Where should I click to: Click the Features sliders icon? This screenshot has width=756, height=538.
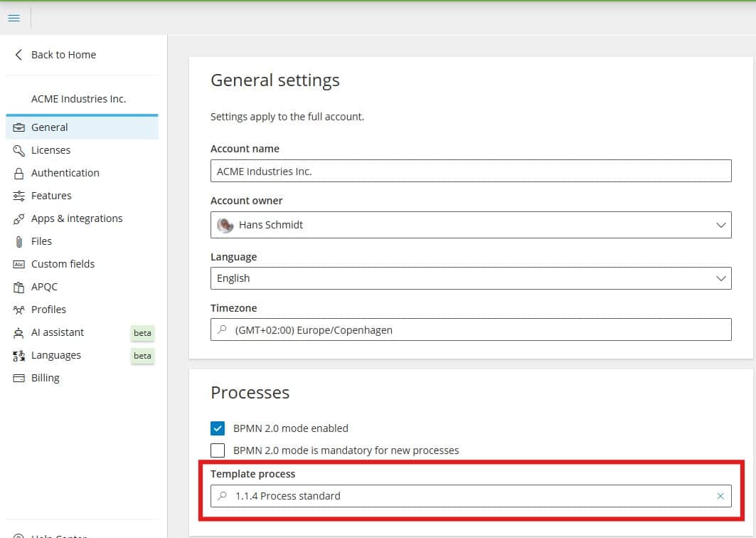tap(19, 196)
